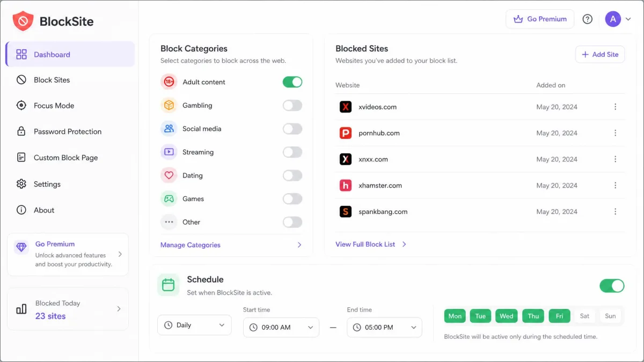Toggle the Sun day chip
The height and width of the screenshot is (362, 644).
point(610,316)
